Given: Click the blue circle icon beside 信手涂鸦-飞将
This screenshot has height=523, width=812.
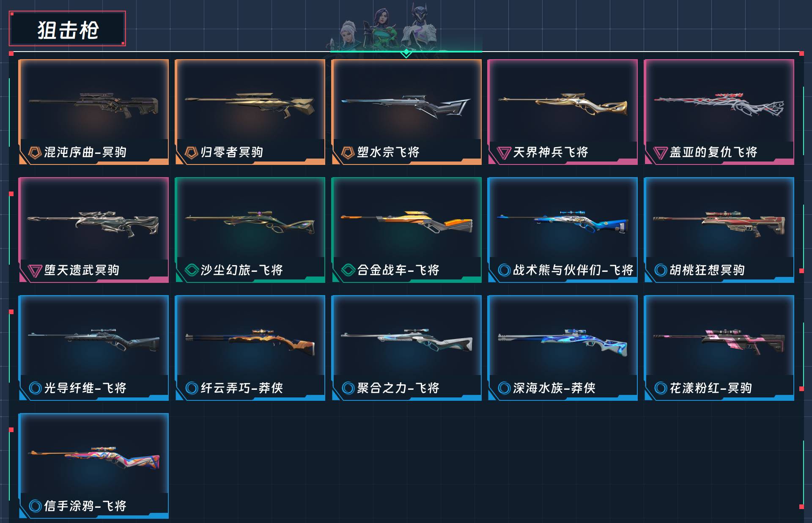Looking at the screenshot, I should point(35,506).
